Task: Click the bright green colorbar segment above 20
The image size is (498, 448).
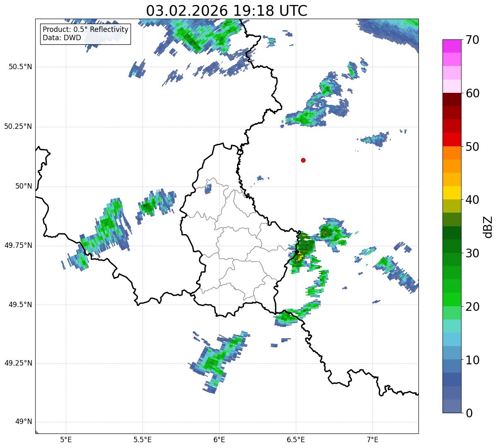Action: point(452,299)
